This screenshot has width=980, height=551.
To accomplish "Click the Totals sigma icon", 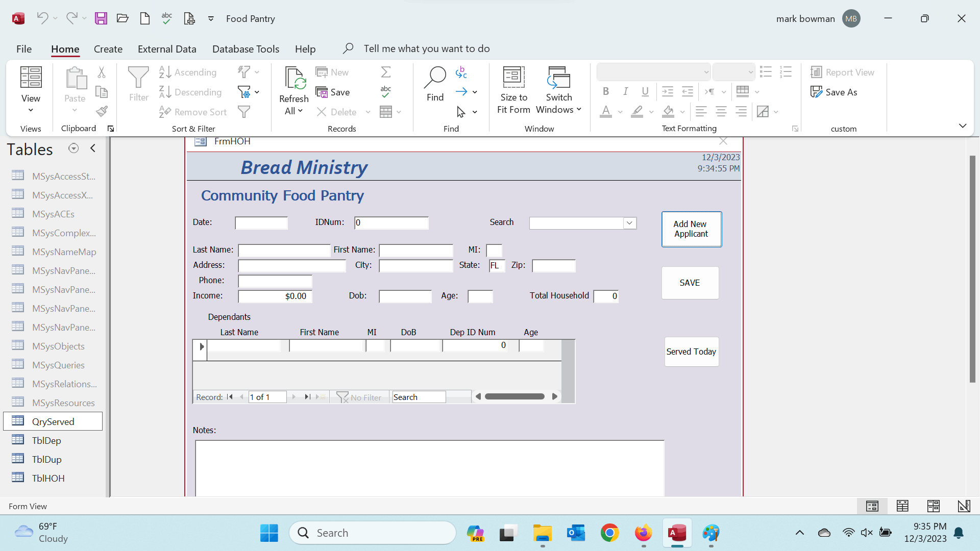I will [x=386, y=72].
